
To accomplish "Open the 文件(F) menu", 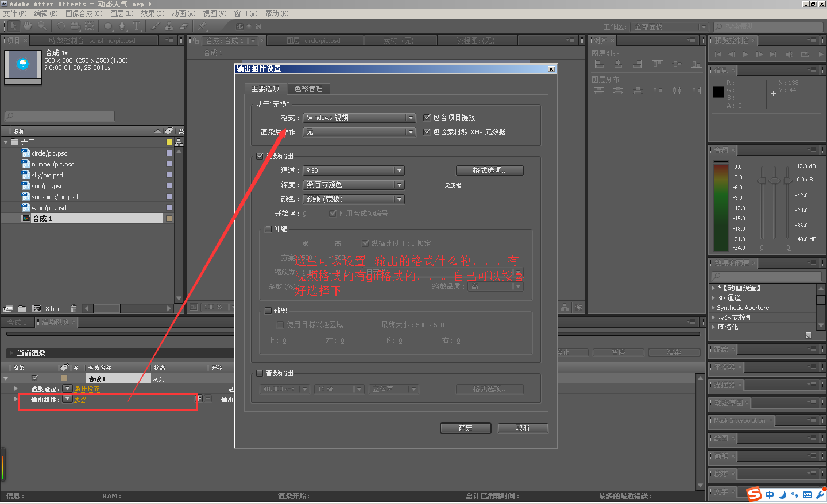I will coord(15,14).
